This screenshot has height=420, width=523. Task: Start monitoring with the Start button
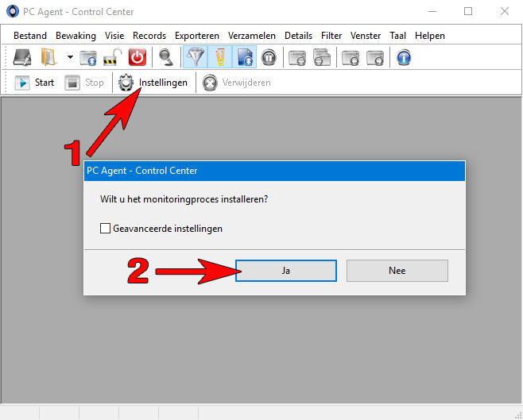34,83
